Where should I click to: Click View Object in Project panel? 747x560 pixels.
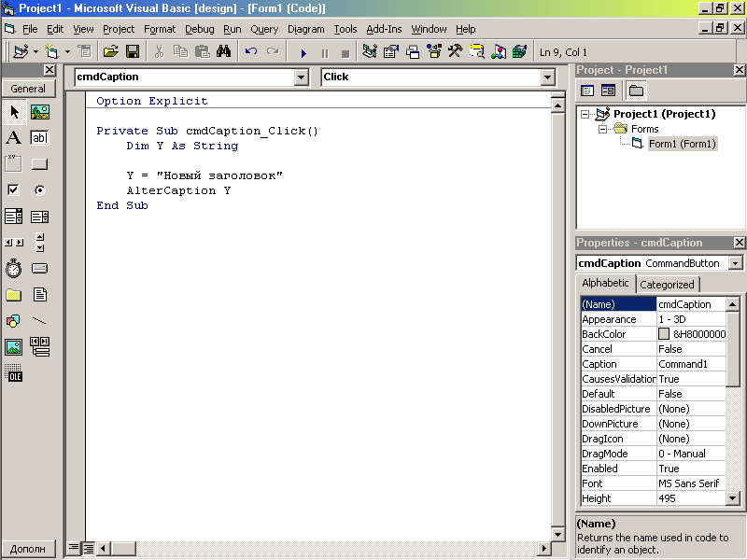[609, 91]
